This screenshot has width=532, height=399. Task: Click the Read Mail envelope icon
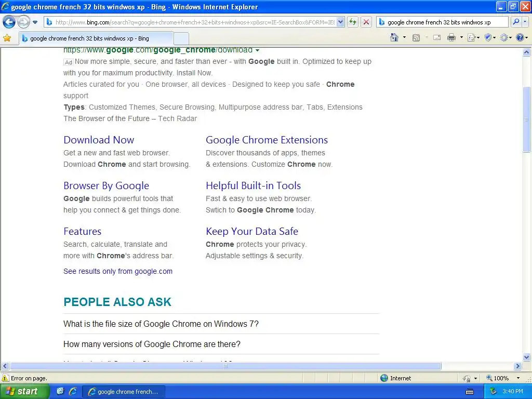437,37
